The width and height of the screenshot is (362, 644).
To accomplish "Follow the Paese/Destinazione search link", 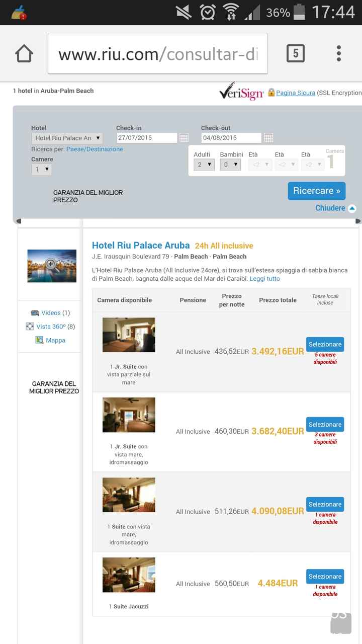I will (x=95, y=149).
